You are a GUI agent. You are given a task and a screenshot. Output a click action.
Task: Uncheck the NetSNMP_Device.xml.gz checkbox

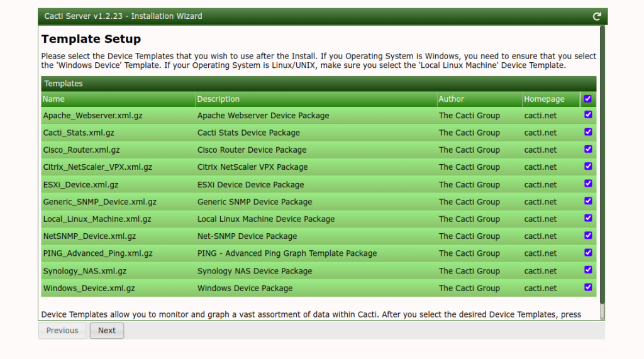(588, 235)
